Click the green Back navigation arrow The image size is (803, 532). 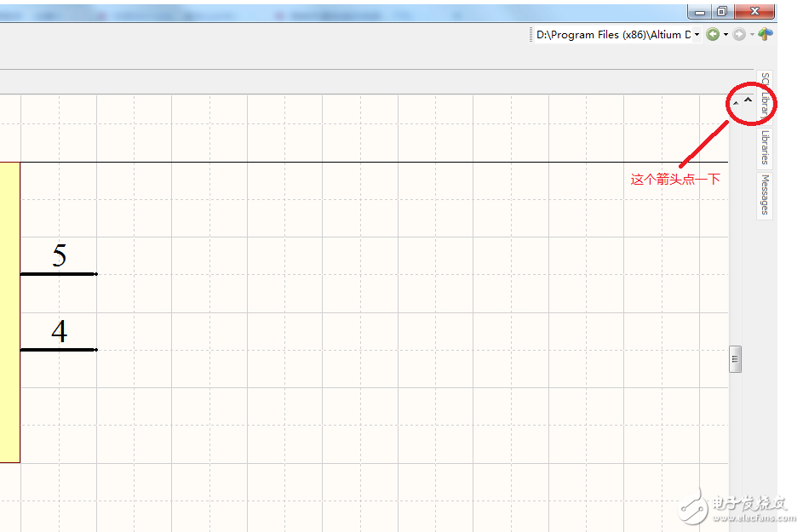(x=713, y=34)
